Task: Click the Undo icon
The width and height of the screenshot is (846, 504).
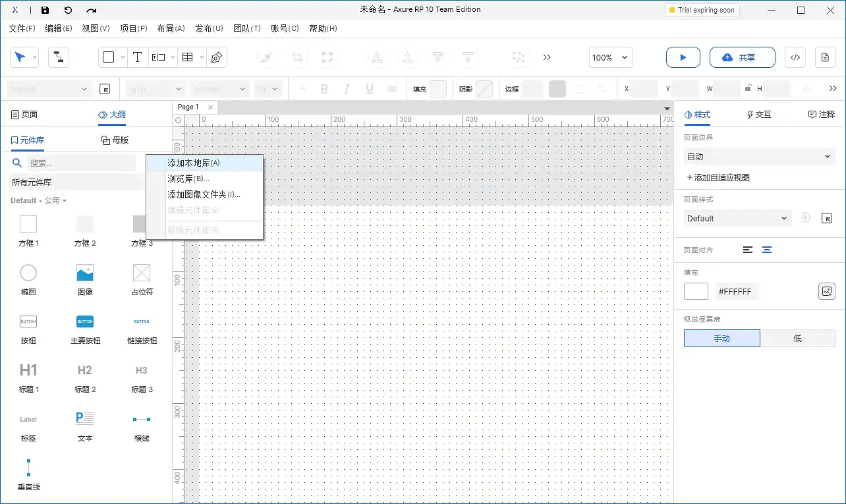Action: [68, 10]
